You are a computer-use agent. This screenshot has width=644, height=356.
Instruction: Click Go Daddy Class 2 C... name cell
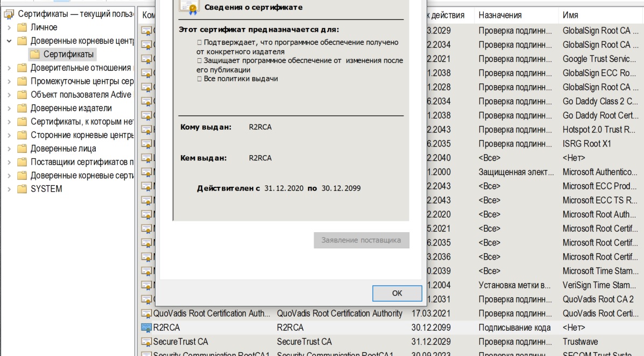click(x=600, y=101)
